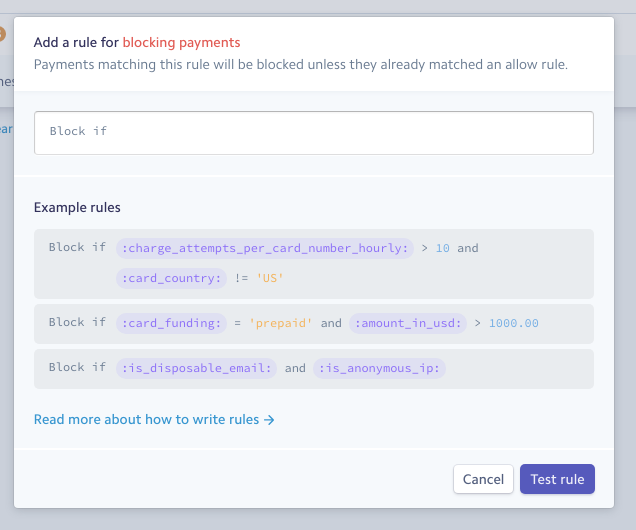Screen dimensions: 636x530
Task: Choose the prepaid card funding example rule
Action: (314, 324)
